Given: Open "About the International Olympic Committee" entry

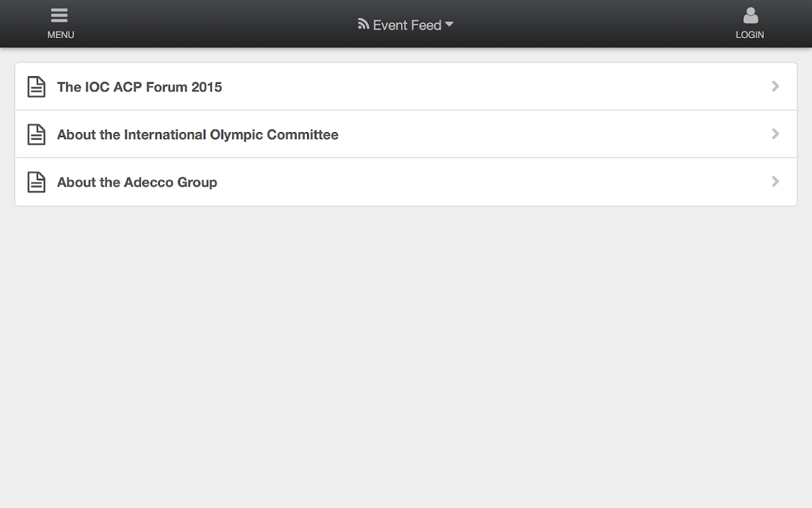Looking at the screenshot, I should [197, 135].
